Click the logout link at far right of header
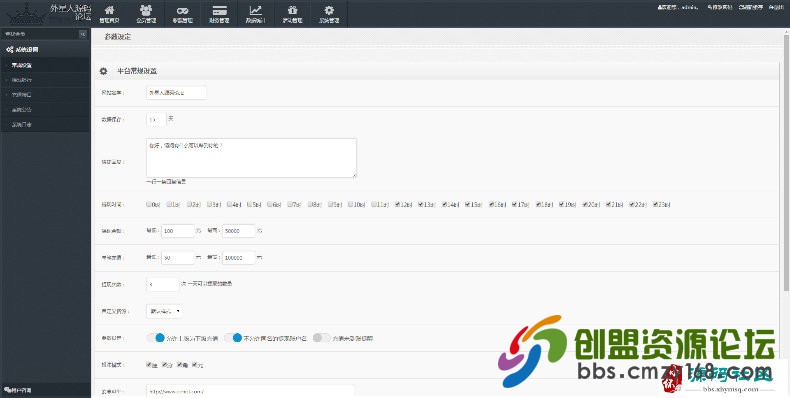790x398 pixels. pyautogui.click(x=776, y=8)
